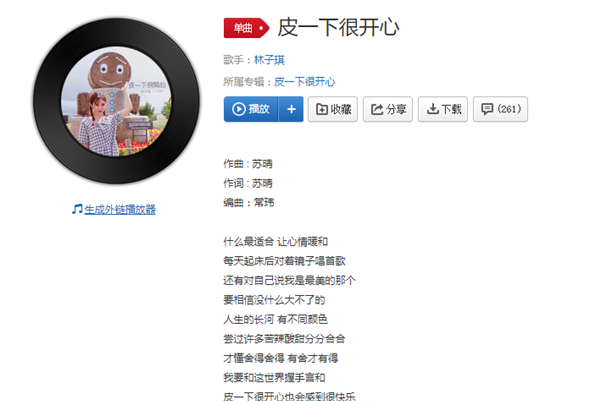
Task: Open the 分享 share button
Action: (388, 109)
